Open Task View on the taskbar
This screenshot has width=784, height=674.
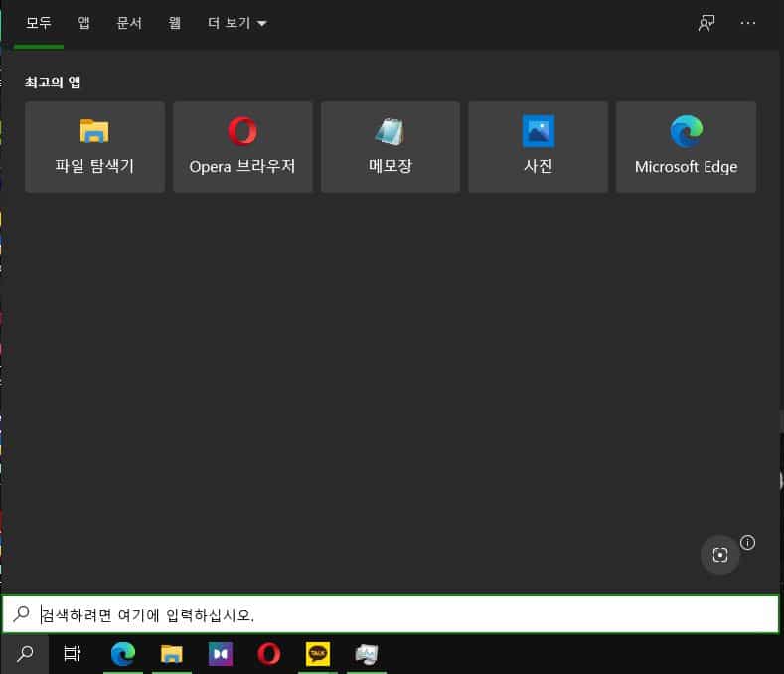(x=73, y=653)
